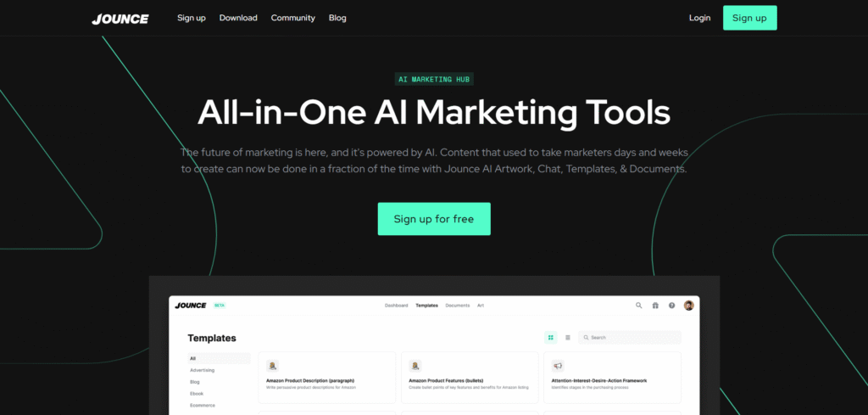Open the help question mark icon

click(x=671, y=306)
